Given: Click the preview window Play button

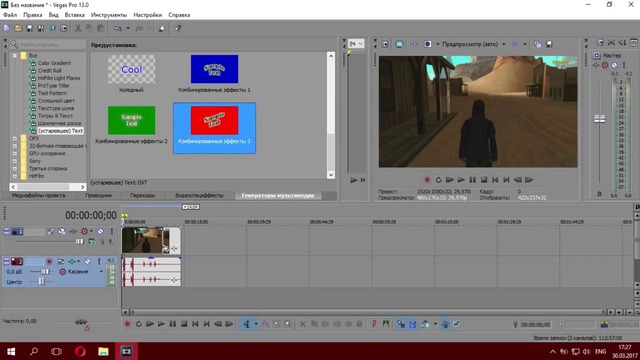Looking at the screenshot, I should [461, 180].
